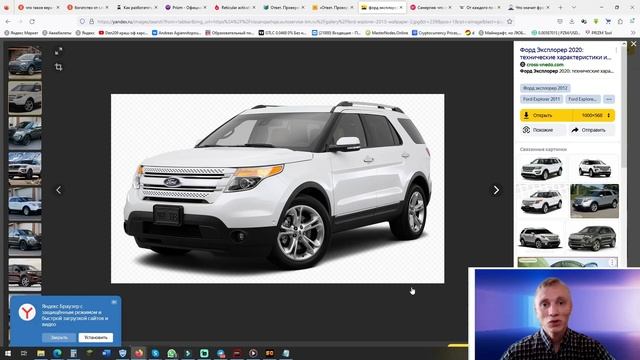Bookmark this page with the star

[509, 21]
